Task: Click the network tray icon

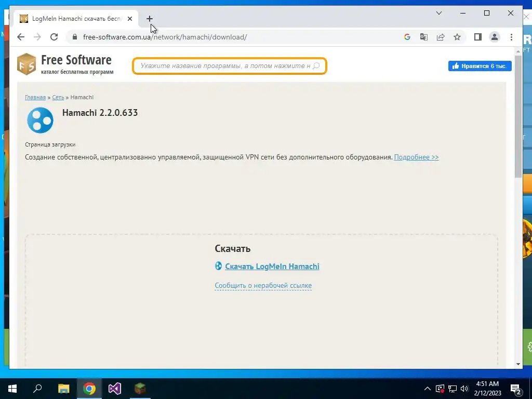Action: (x=453, y=389)
